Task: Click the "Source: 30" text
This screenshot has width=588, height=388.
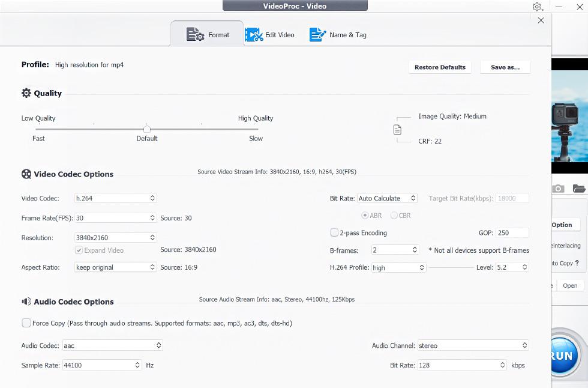Action: tap(176, 218)
